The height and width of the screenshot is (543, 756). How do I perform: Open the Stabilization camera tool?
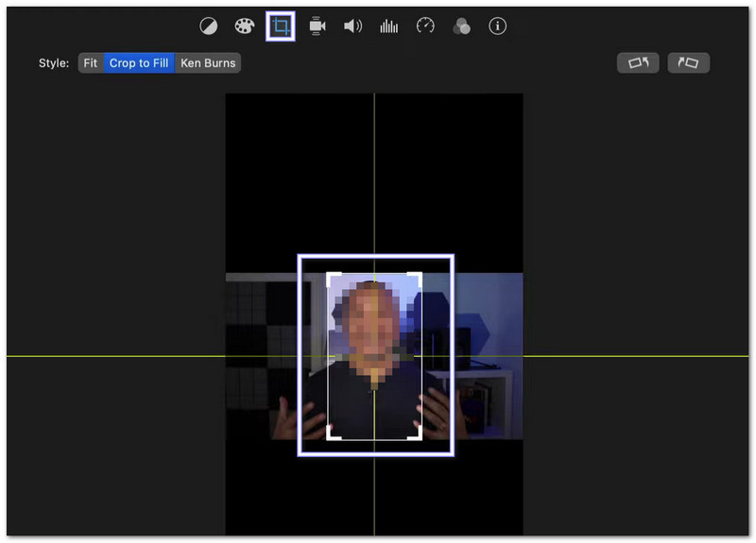pyautogui.click(x=318, y=26)
